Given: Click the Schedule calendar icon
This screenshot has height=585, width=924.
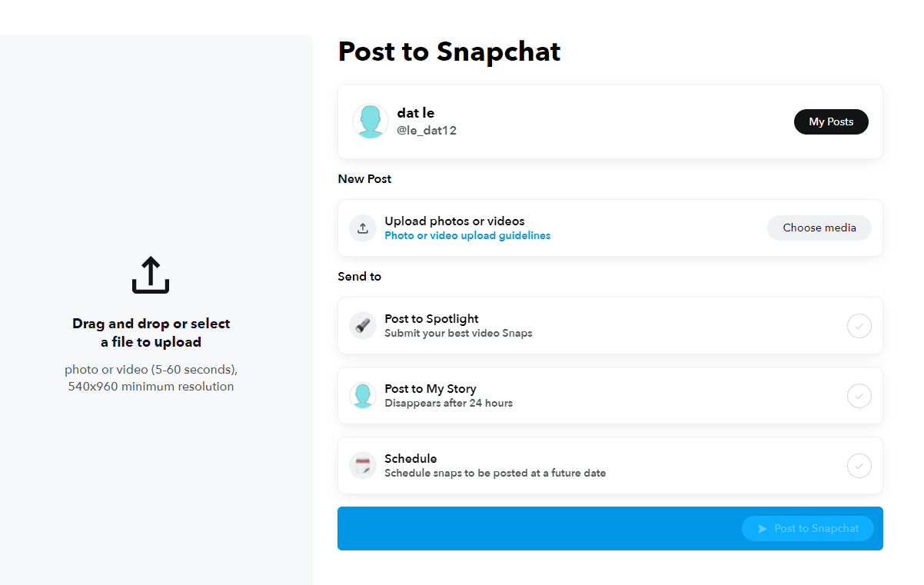Looking at the screenshot, I should 363,465.
